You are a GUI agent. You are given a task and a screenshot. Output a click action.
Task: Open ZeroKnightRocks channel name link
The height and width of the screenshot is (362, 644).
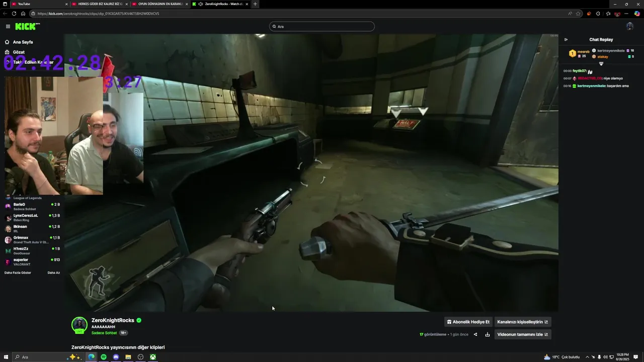[x=113, y=320]
